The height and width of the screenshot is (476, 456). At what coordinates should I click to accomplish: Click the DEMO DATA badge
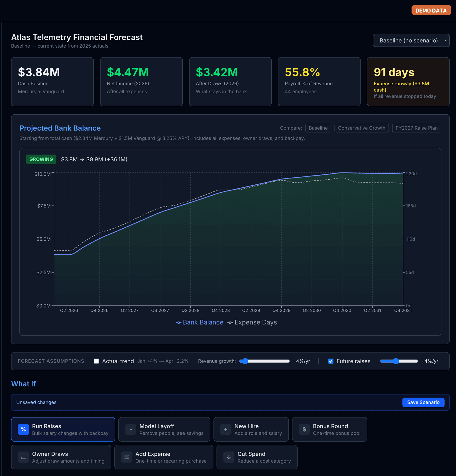tap(431, 10)
